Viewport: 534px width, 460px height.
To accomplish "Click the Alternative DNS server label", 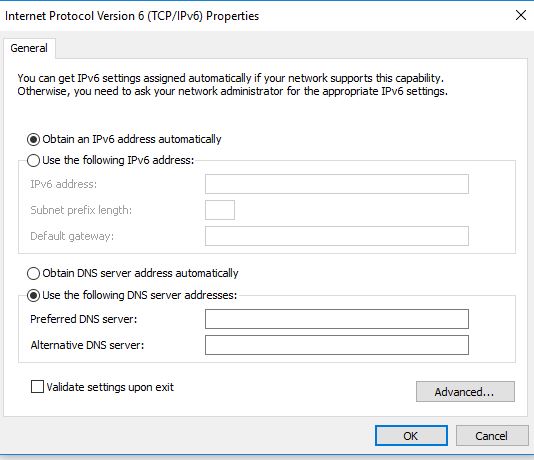I will pos(88,345).
